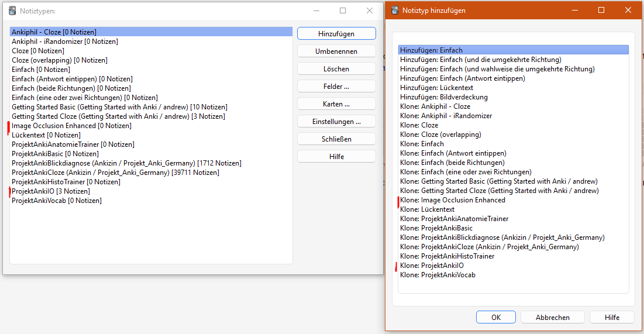Choose 'Klone: Getting Started Cloze'
This screenshot has height=334, width=644.
coord(514,191)
